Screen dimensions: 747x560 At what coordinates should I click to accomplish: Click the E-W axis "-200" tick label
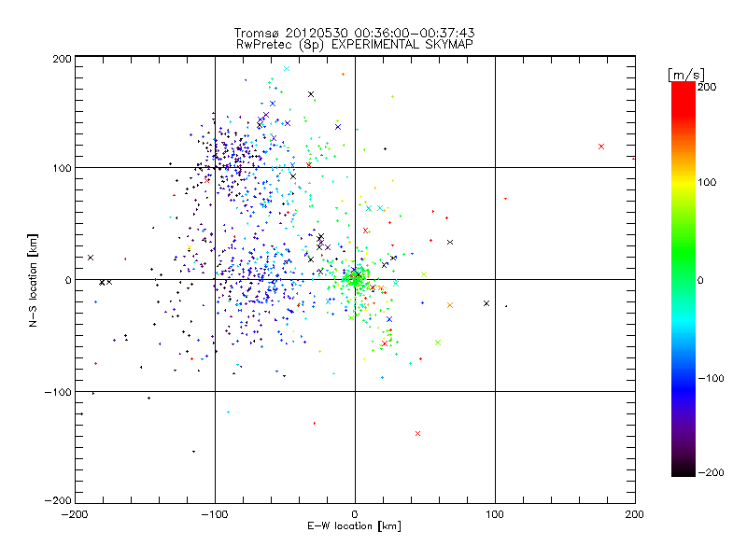pyautogui.click(x=75, y=514)
